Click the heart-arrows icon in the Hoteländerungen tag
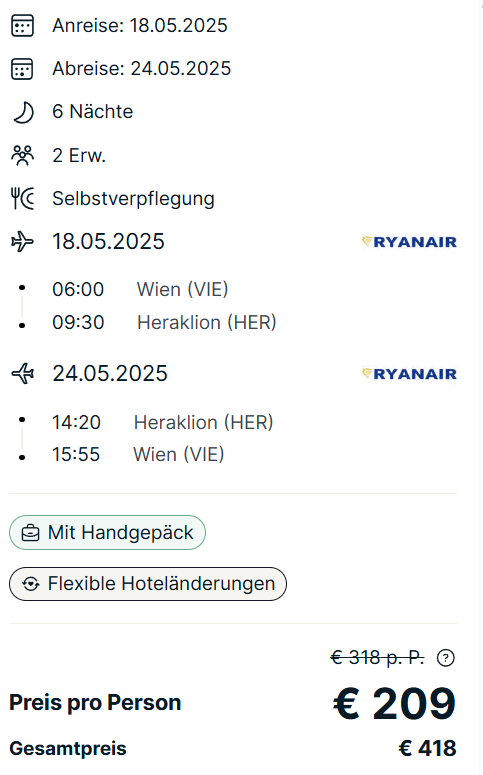 31,584
